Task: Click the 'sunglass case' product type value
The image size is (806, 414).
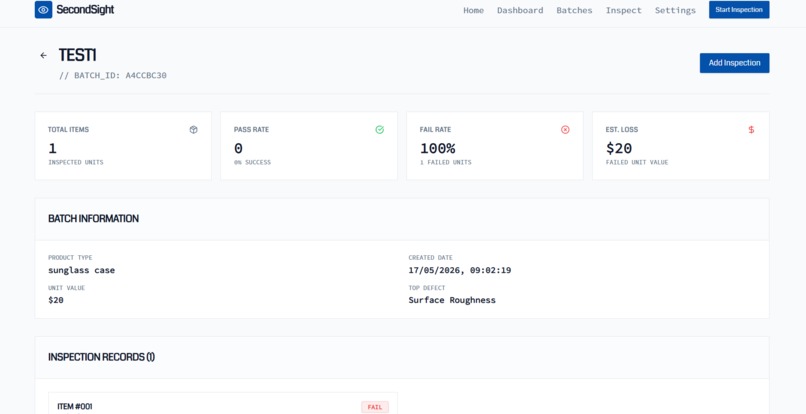Action: click(x=82, y=271)
